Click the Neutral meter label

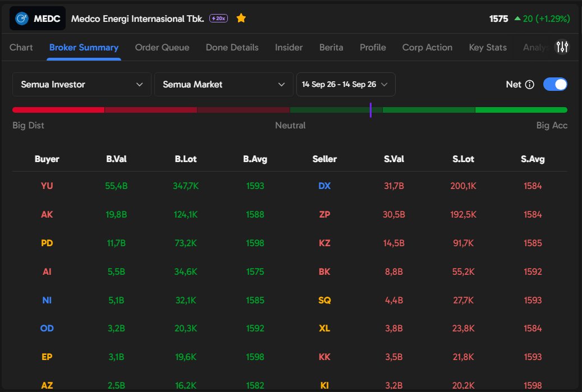point(290,126)
